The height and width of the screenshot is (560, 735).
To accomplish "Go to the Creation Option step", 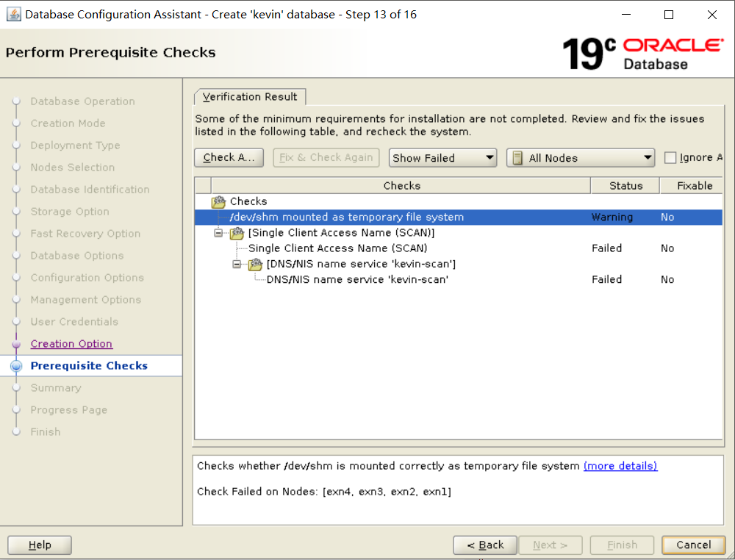I will [x=71, y=344].
